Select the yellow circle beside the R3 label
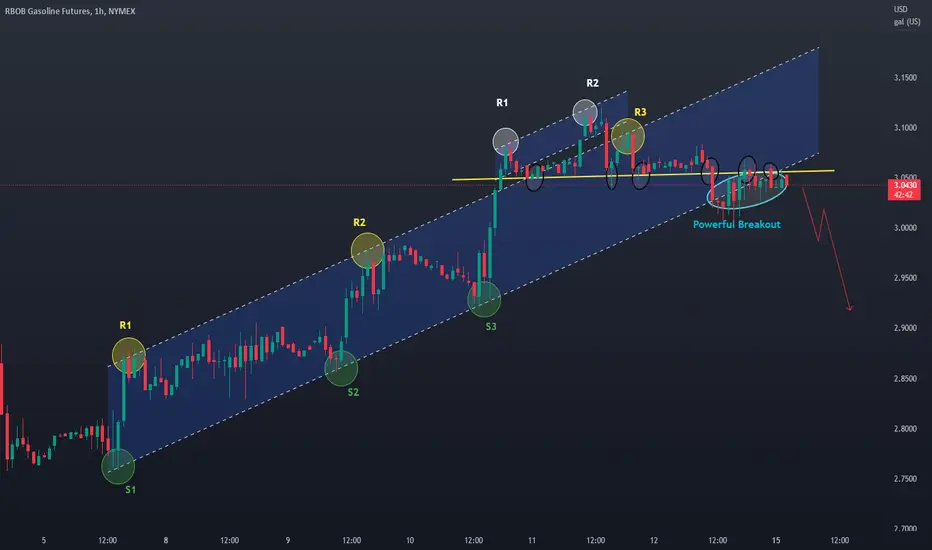 tap(628, 136)
